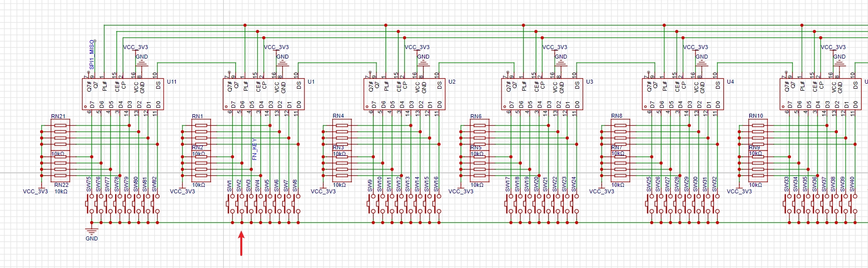The image size is (868, 268).
Task: Click the U2 designator label
Action: click(452, 82)
